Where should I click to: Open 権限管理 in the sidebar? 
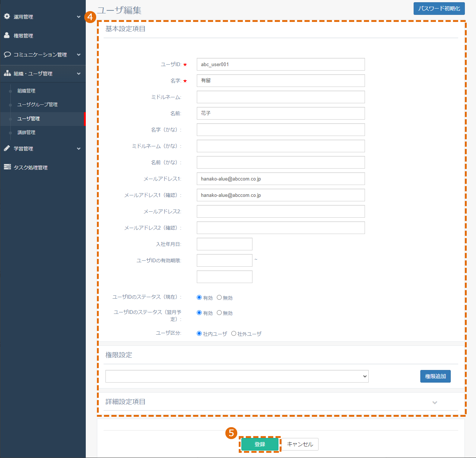pos(23,36)
